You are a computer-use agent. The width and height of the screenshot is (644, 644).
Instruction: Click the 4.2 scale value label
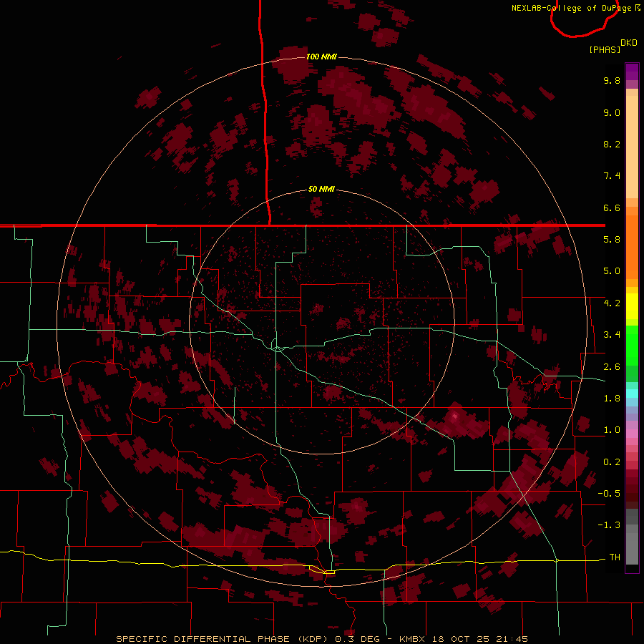pos(612,303)
